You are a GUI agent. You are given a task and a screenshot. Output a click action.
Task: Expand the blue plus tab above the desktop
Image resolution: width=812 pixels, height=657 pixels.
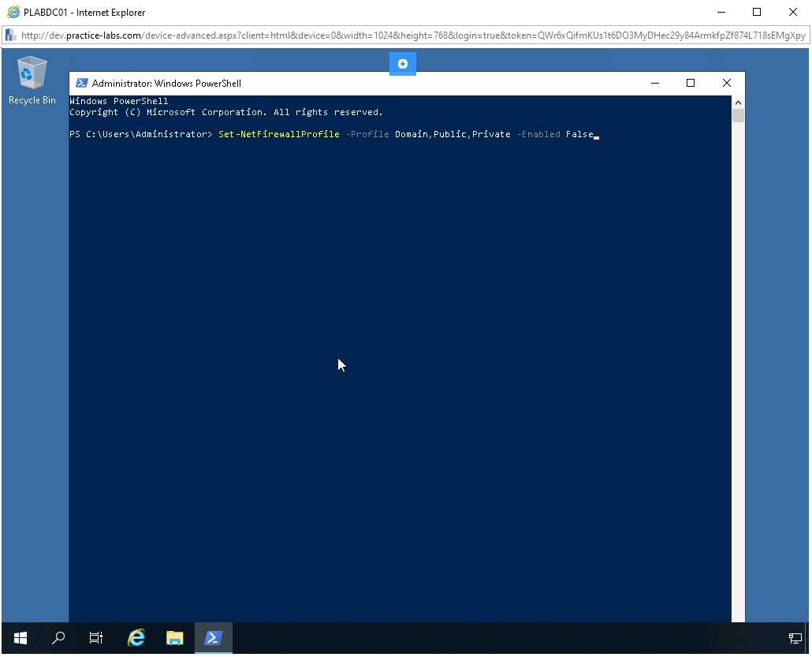tap(402, 64)
